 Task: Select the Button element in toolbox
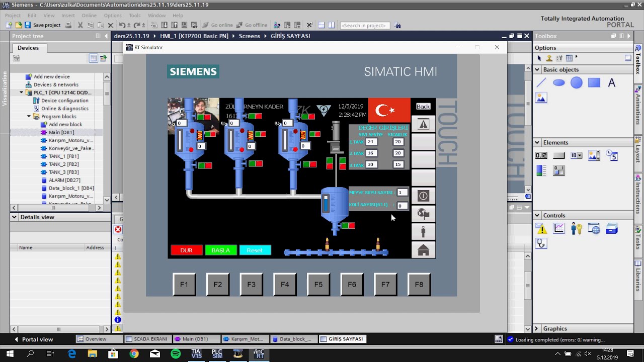[x=559, y=156]
